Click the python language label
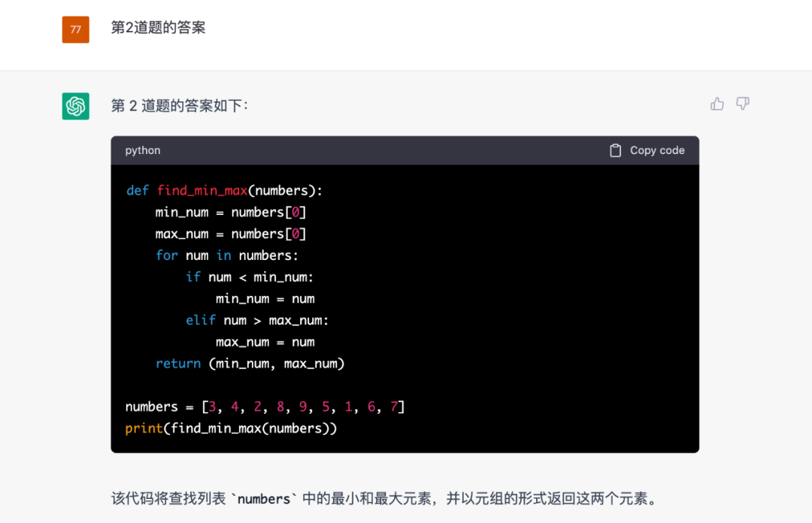 pyautogui.click(x=143, y=151)
